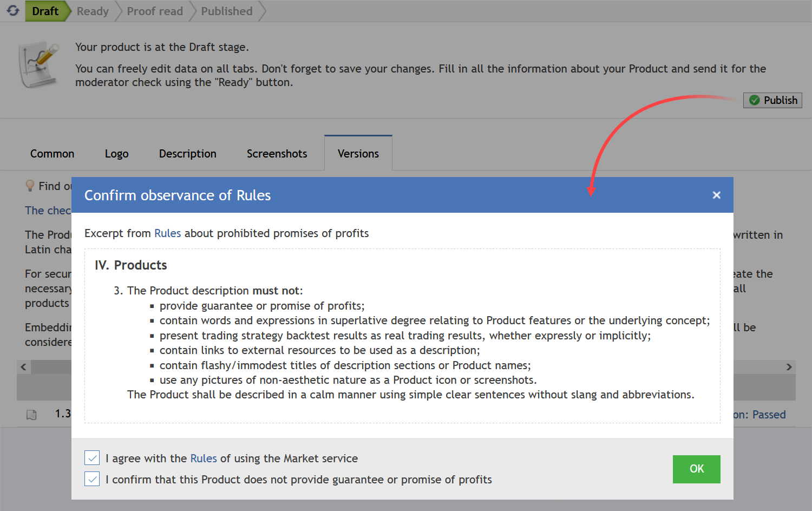Select the Description tab

coord(187,154)
